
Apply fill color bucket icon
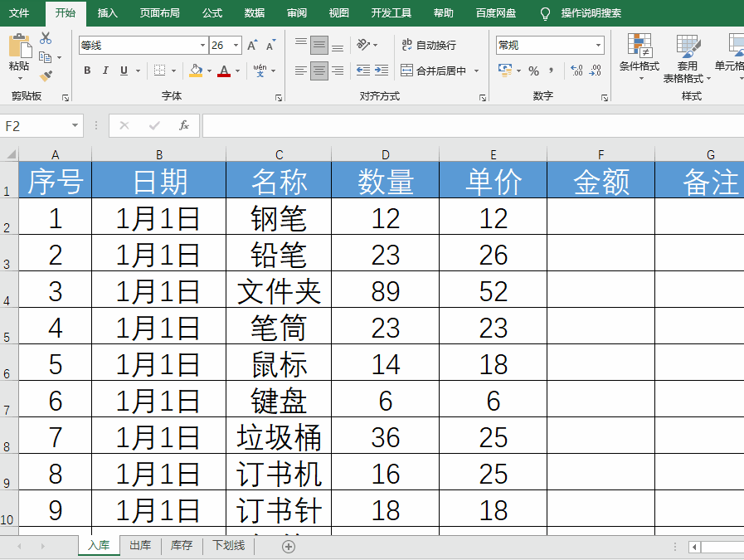click(x=196, y=71)
